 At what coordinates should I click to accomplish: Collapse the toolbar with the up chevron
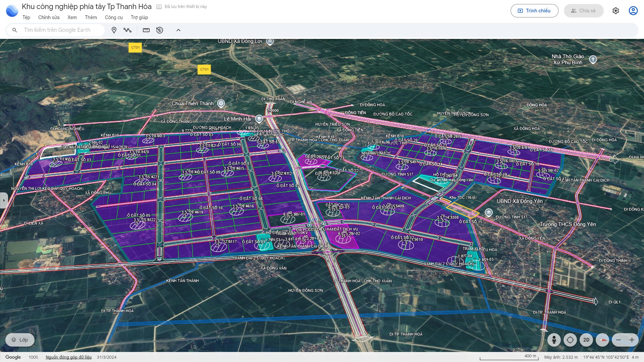(178, 30)
